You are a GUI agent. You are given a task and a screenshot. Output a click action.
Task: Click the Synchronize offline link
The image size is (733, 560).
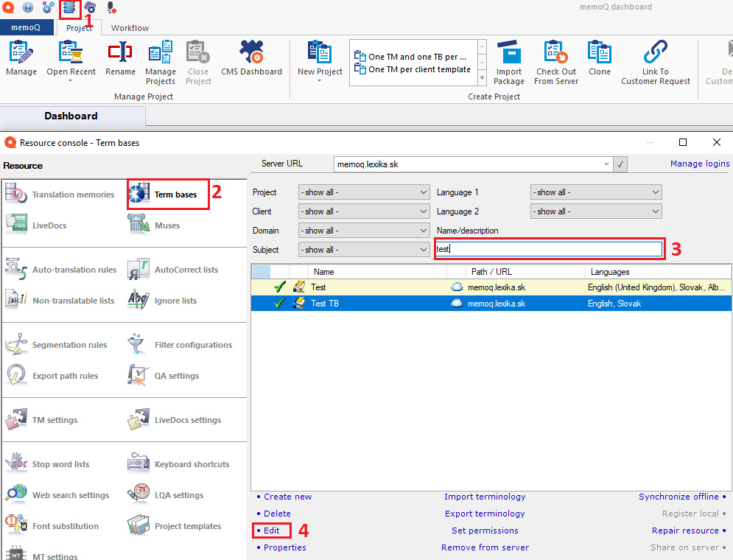[x=678, y=497]
